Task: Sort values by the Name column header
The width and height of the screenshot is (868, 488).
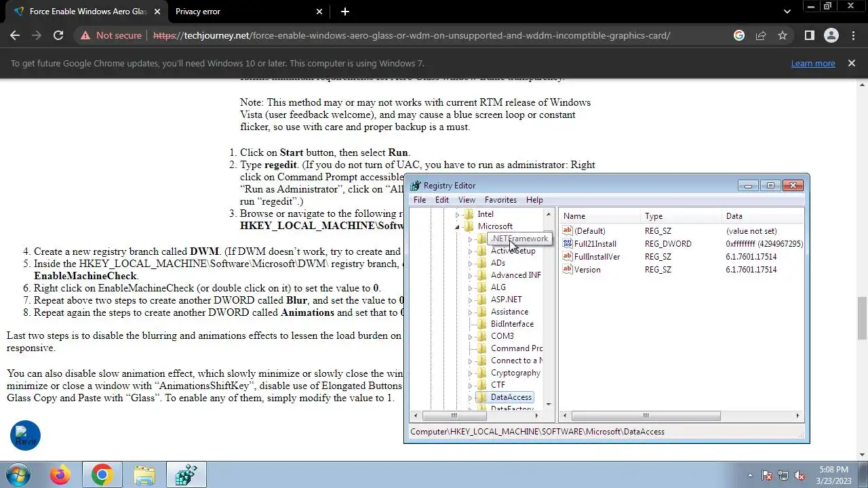Action: tap(600, 216)
